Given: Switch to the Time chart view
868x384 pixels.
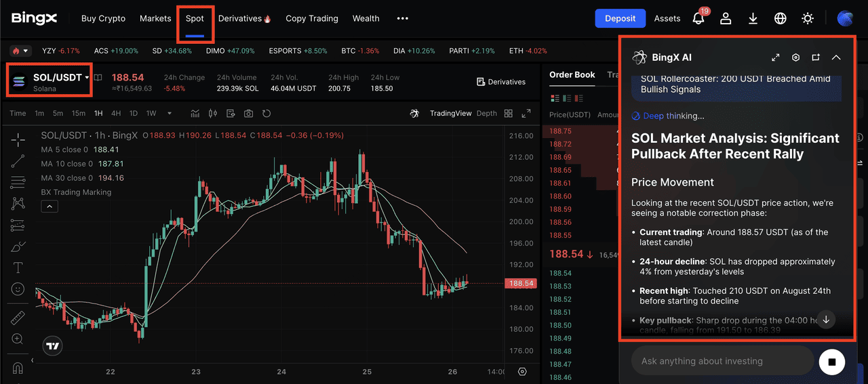Looking at the screenshot, I should click(18, 113).
